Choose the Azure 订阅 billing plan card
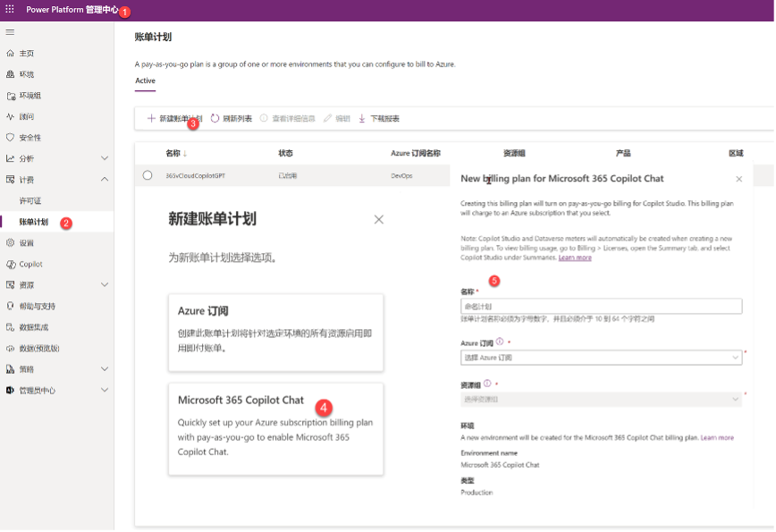The height and width of the screenshot is (532, 776). [275, 333]
